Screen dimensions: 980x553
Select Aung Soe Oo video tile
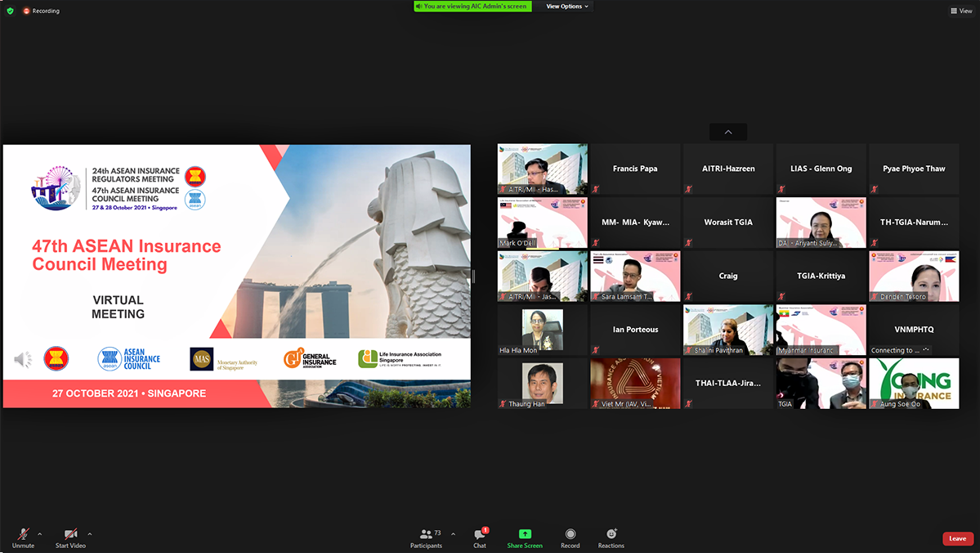[x=914, y=384]
